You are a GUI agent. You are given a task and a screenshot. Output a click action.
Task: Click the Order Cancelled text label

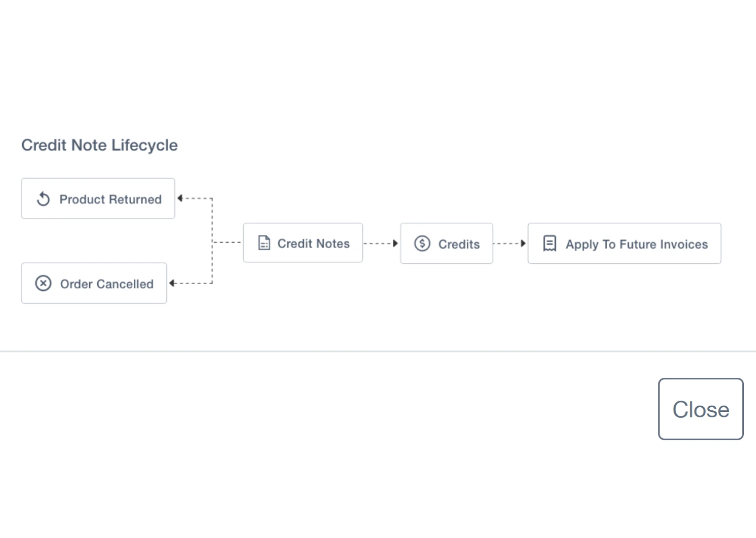tap(107, 284)
